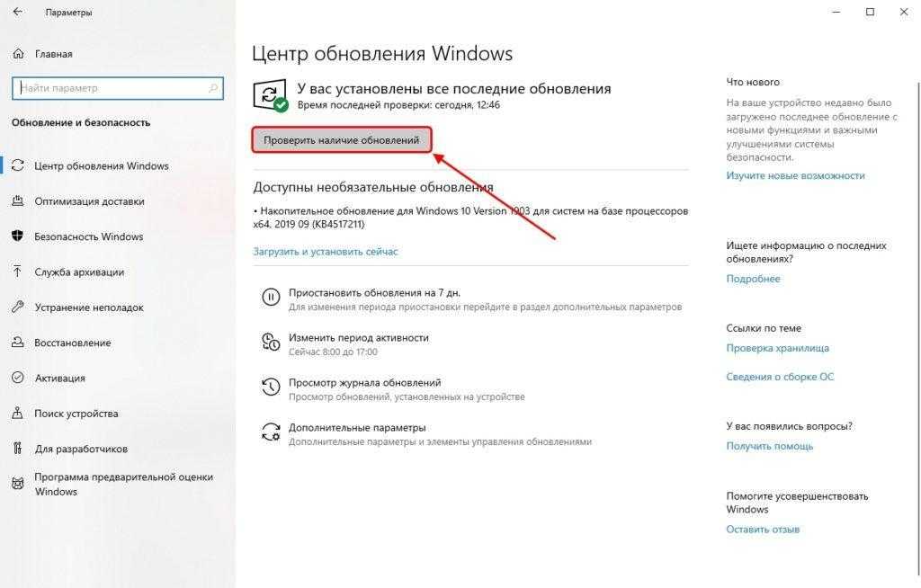
Task: Click the Проверить наличие обновлений button
Action: point(342,139)
